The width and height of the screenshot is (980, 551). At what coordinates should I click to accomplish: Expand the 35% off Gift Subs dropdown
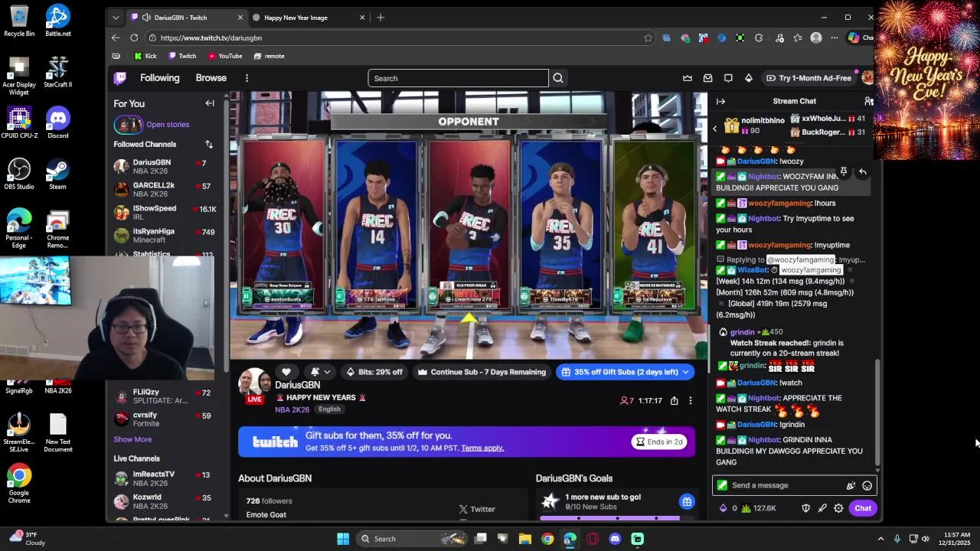tap(685, 372)
